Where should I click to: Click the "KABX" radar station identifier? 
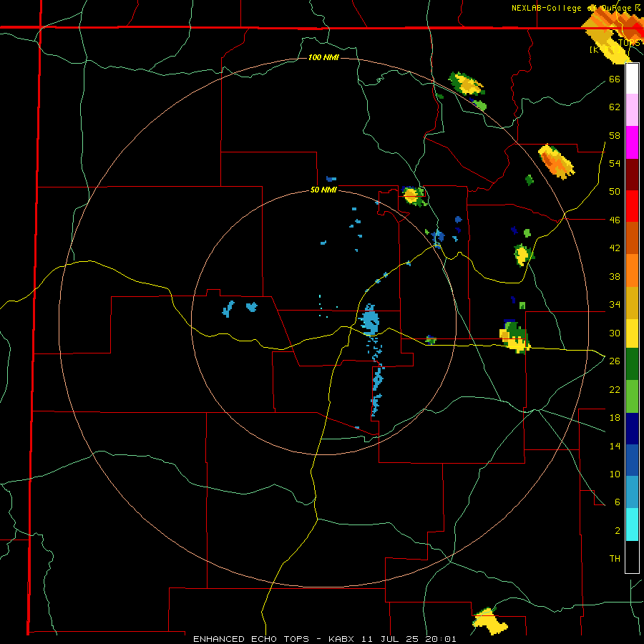coord(343,639)
